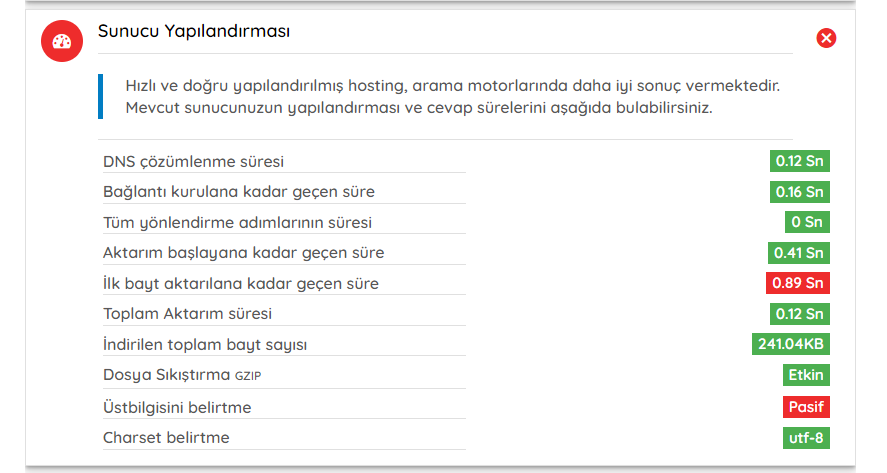Select İlk bayt aktarılana kadar label

point(241,283)
